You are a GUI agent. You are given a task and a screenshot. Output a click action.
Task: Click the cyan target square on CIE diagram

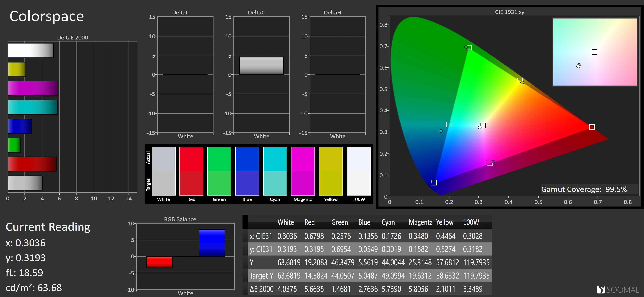pos(449,124)
